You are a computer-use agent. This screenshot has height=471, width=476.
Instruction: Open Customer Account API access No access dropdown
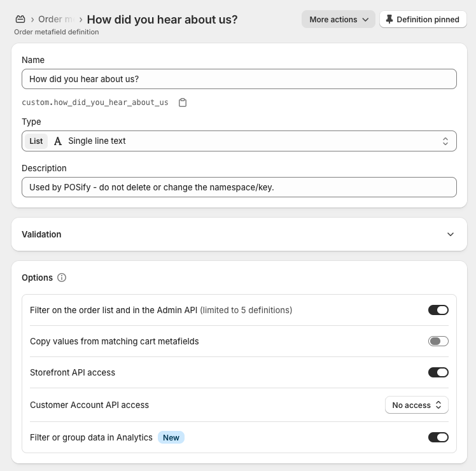[x=416, y=405]
